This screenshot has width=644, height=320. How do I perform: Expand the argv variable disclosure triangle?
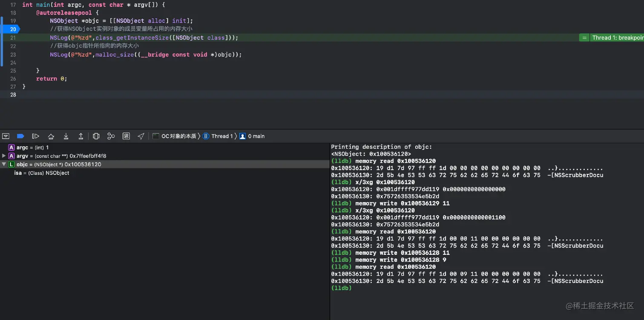(4, 156)
